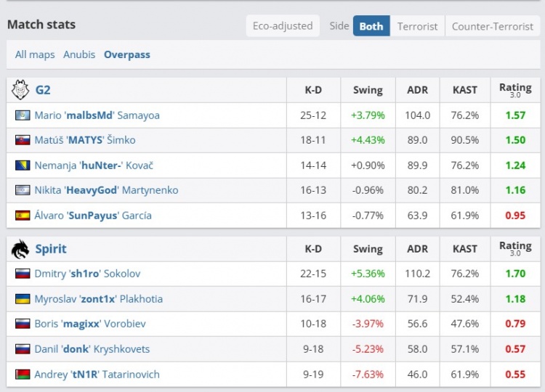Open Álvaro 'SunPayus' García player profile

coord(93,216)
